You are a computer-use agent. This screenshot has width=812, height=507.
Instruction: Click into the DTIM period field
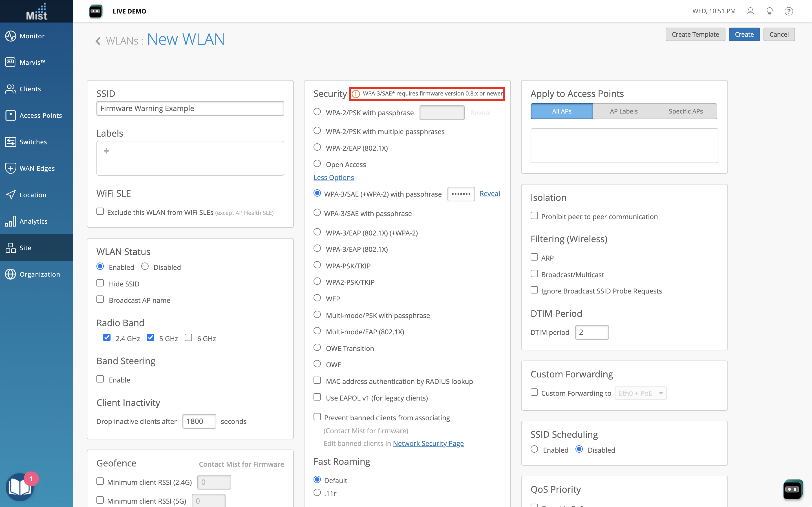point(592,332)
